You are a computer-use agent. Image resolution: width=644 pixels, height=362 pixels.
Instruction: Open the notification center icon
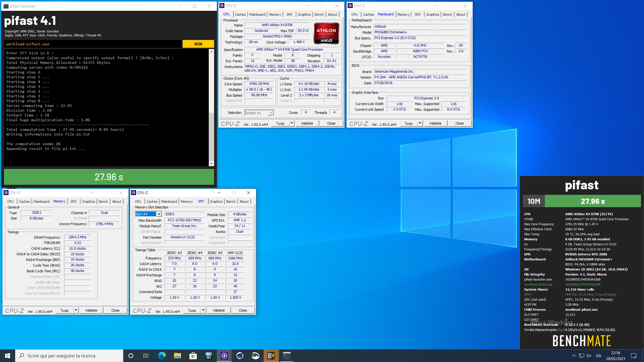click(x=634, y=356)
